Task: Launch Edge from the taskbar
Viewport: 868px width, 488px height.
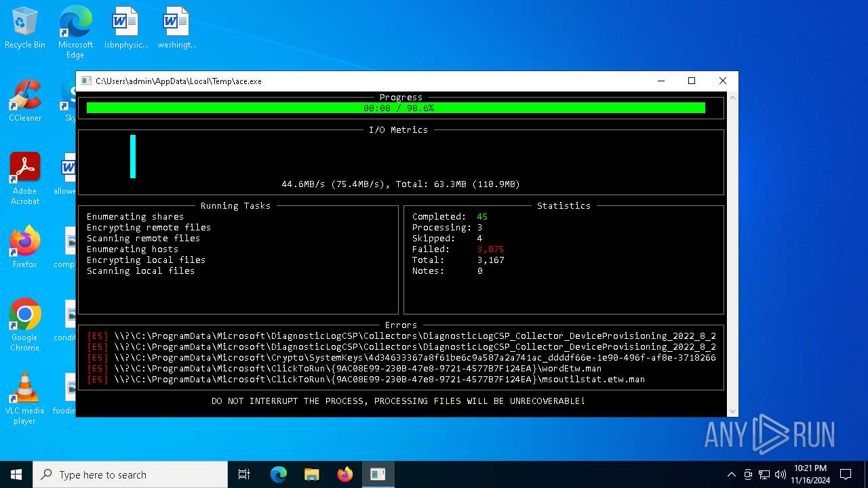Action: pyautogui.click(x=279, y=474)
